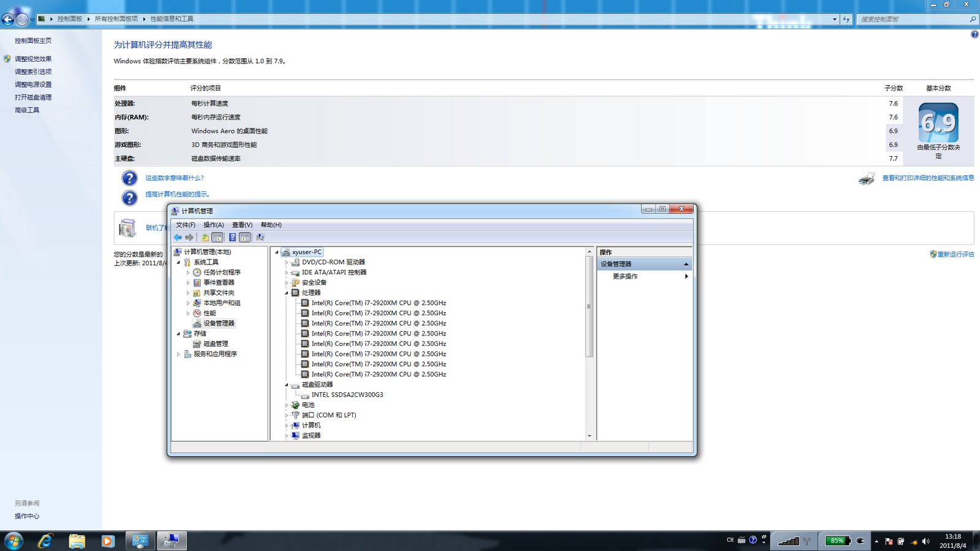Click the Forward arrow in Computer Management toolbar

189,238
